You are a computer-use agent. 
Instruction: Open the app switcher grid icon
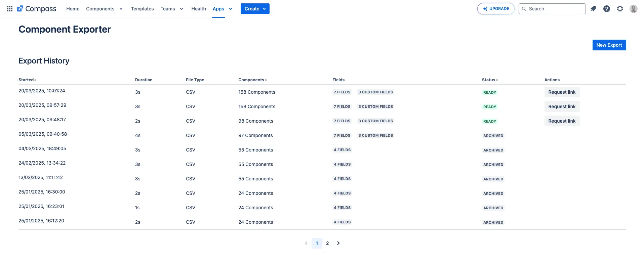click(10, 9)
